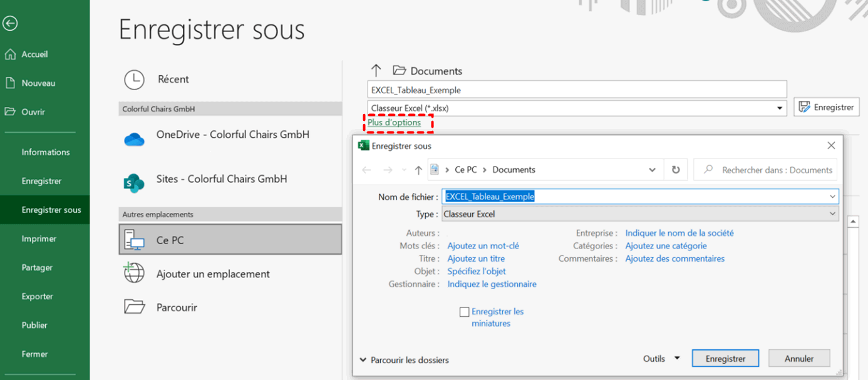
Task: Select Exporter in the left sidebar
Action: click(x=37, y=296)
